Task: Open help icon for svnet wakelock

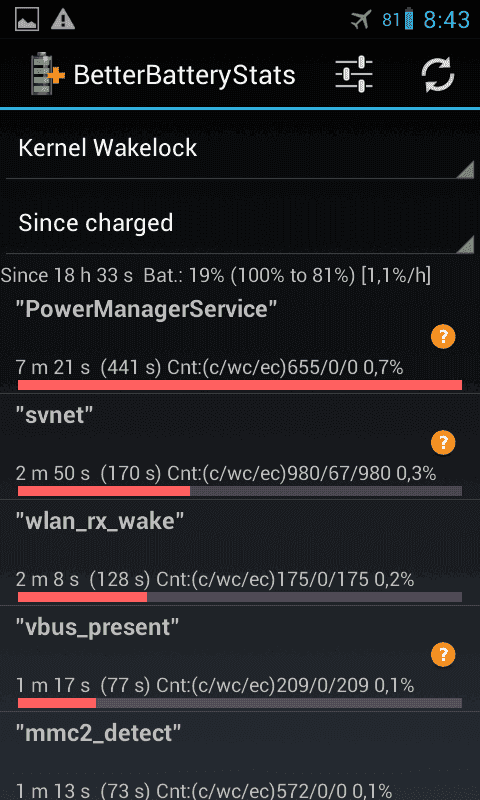Action: 443,442
